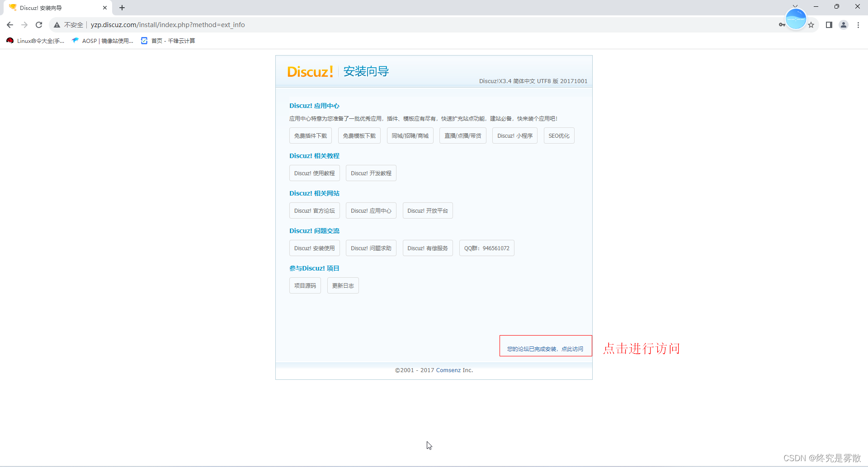This screenshot has height=467, width=868.
Task: Open the Discuz! 开发教程 button
Action: click(371, 173)
